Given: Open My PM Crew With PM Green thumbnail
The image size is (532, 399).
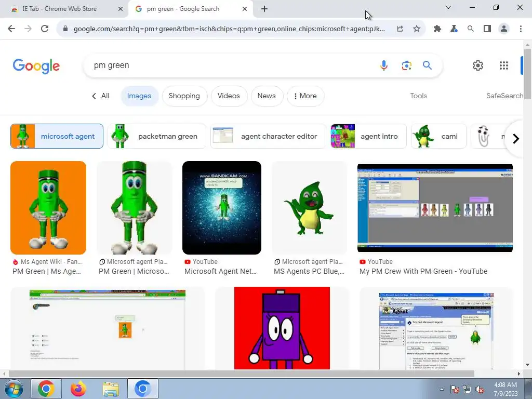Looking at the screenshot, I should [x=435, y=208].
